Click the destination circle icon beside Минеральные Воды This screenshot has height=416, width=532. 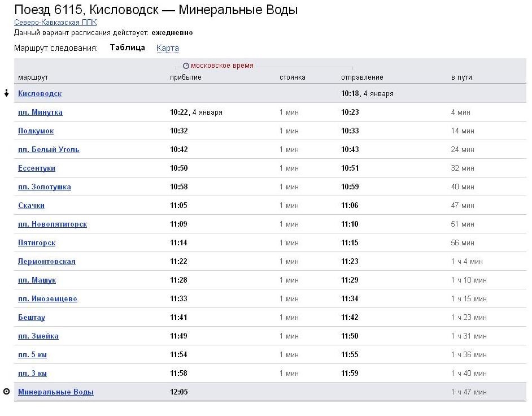pyautogui.click(x=6, y=392)
